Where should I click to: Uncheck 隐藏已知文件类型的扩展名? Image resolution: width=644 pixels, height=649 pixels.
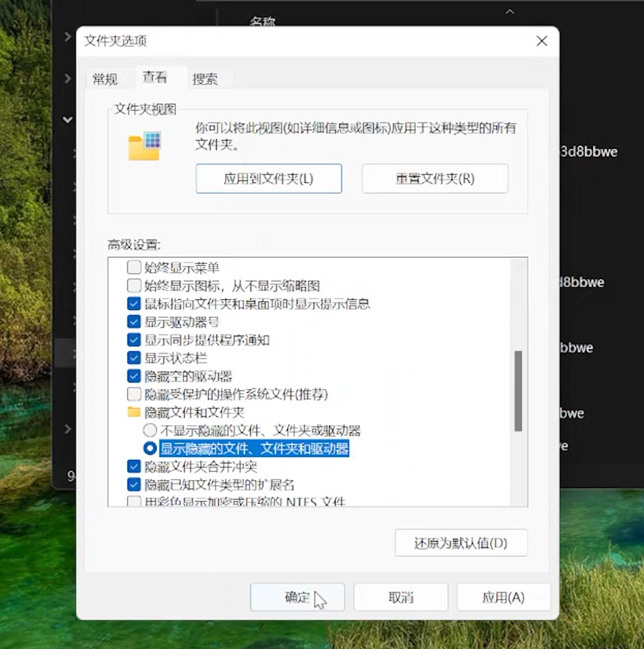click(x=133, y=484)
